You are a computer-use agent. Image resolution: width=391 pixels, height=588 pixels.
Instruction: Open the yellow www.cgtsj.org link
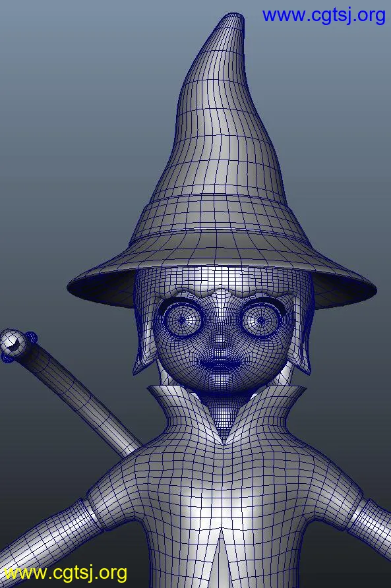(x=65, y=573)
